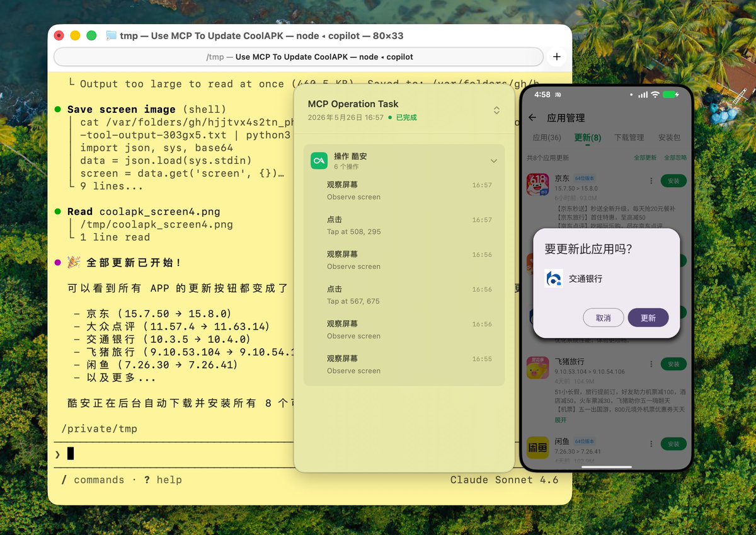756x535 pixels.
Task: Switch to the 下载管理 tab on phone
Action: (629, 137)
